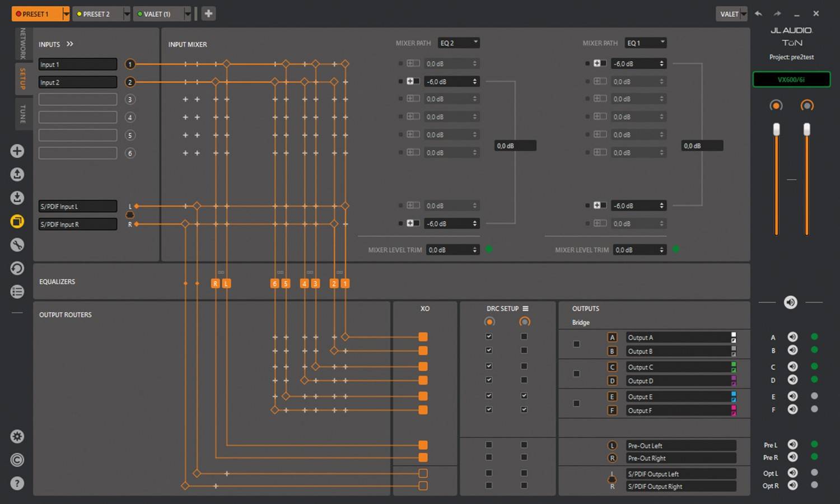Mute Opt R with its speaker icon
The width and height of the screenshot is (840, 504).
click(x=793, y=485)
